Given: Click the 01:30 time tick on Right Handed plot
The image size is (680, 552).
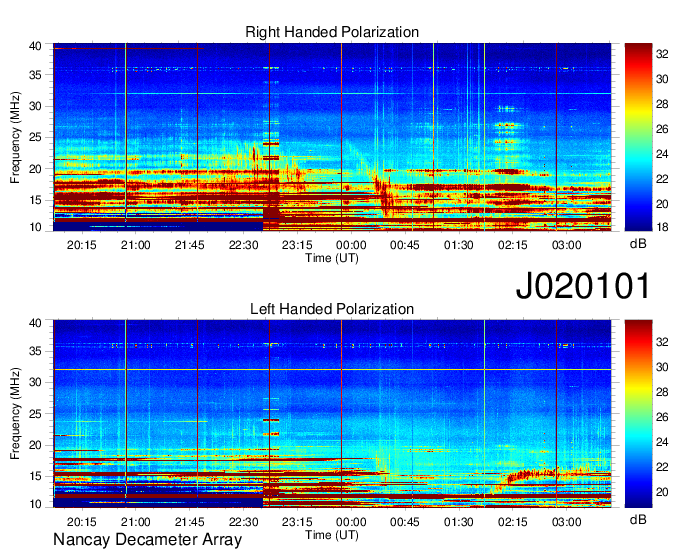Looking at the screenshot, I should point(459,245).
